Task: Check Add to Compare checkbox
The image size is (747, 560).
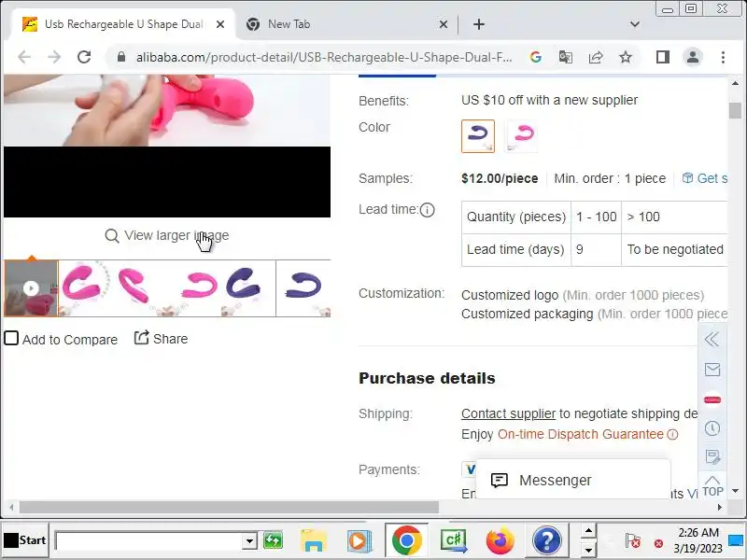Action: [11, 339]
